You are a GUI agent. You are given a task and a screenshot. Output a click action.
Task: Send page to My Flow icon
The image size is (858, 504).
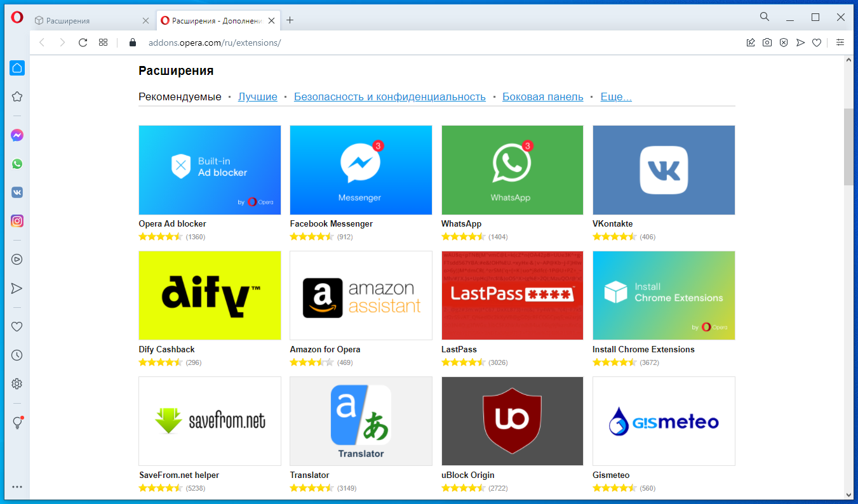[800, 43]
